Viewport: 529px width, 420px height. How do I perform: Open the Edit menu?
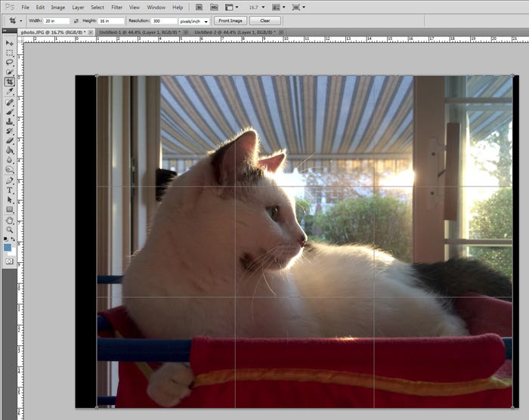pyautogui.click(x=40, y=7)
